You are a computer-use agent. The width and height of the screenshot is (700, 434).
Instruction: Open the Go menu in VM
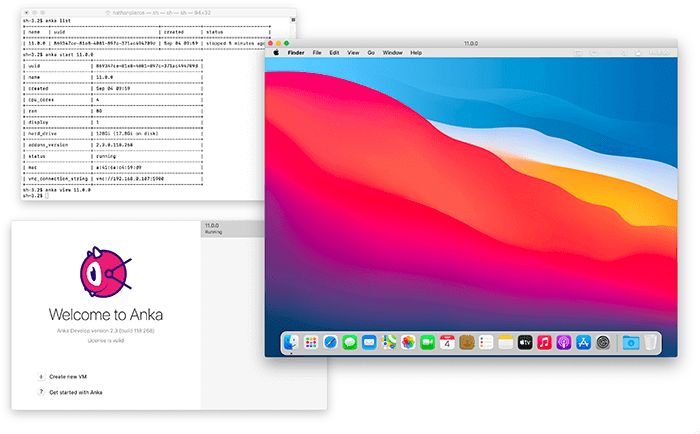pyautogui.click(x=371, y=53)
